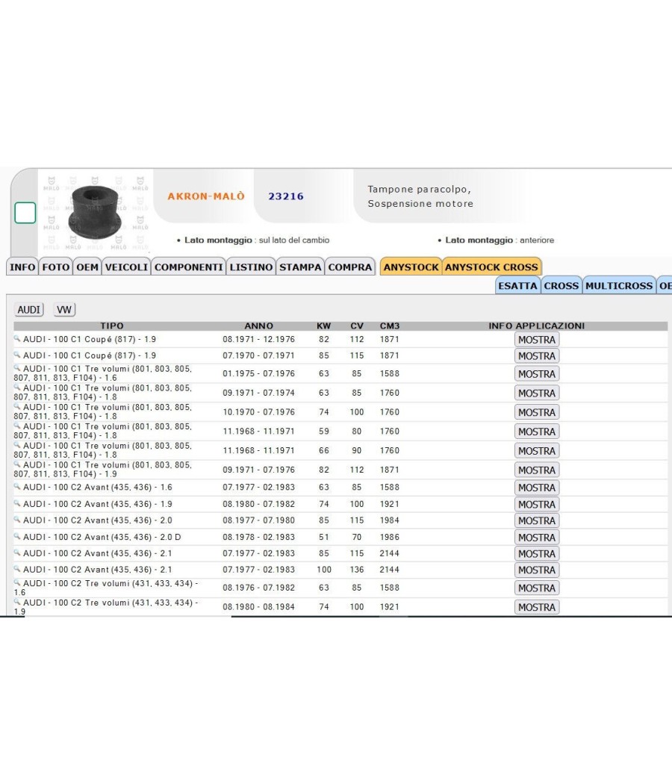Image resolution: width=672 pixels, height=784 pixels.
Task: Click the ANNO column header
Action: tap(258, 326)
